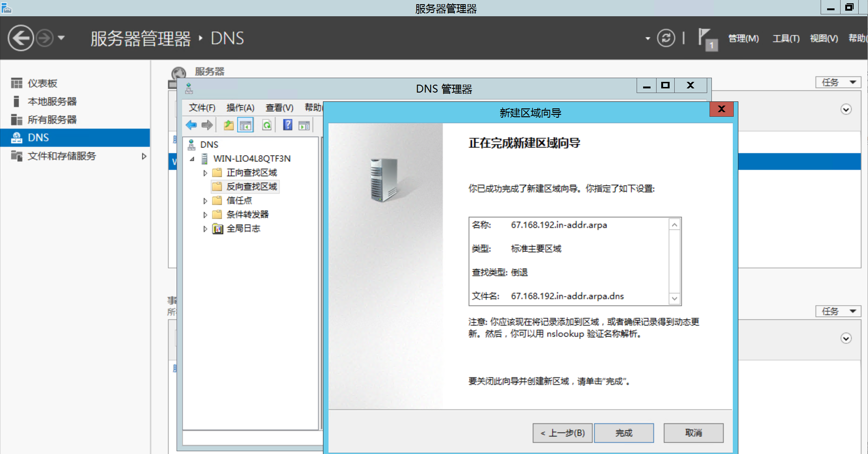Viewport: 868px width, 454px height.
Task: Click the Refresh icon in DNS Manager toolbar
Action: point(267,125)
